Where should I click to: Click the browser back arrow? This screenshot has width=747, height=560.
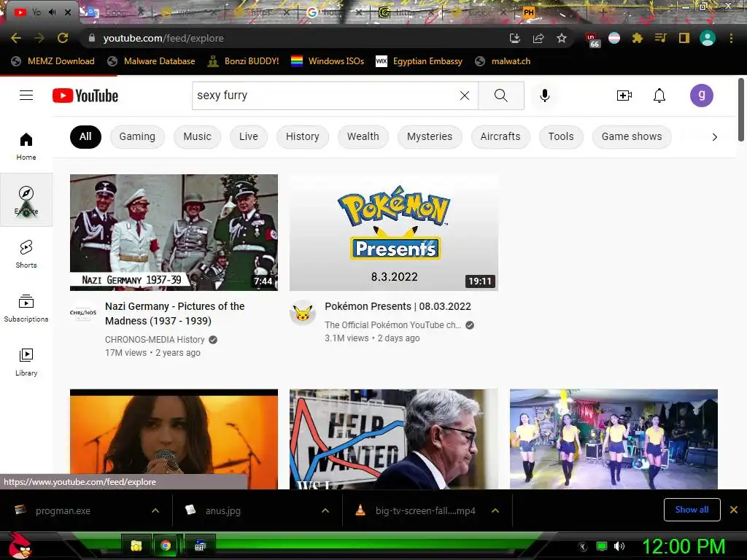click(16, 38)
